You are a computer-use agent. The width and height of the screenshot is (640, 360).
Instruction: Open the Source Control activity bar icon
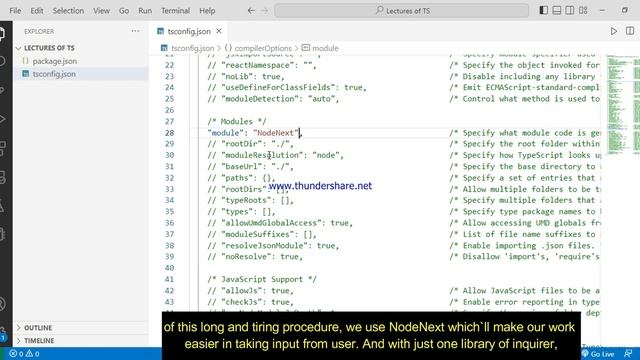pyautogui.click(x=2, y=91)
